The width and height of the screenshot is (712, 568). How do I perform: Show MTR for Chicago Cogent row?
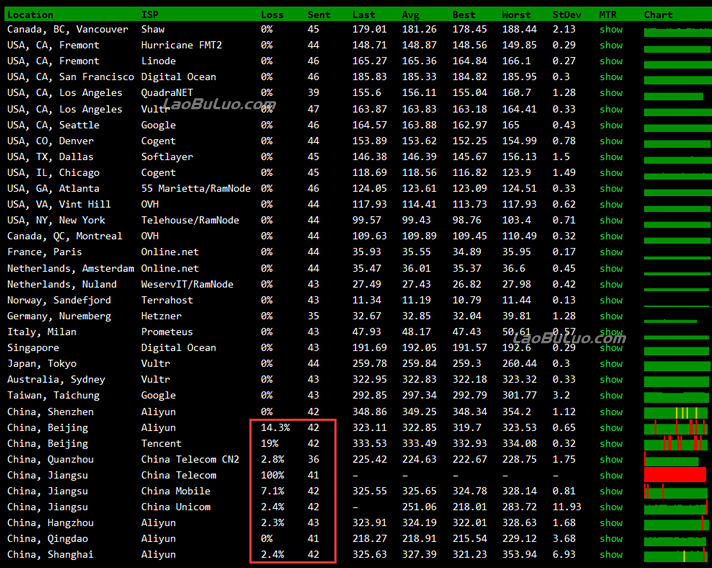(611, 173)
